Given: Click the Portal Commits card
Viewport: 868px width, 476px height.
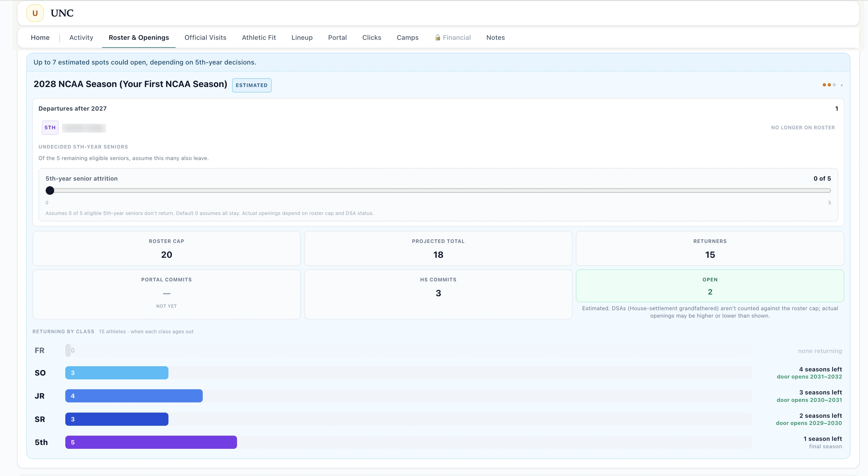Looking at the screenshot, I should pos(167,294).
